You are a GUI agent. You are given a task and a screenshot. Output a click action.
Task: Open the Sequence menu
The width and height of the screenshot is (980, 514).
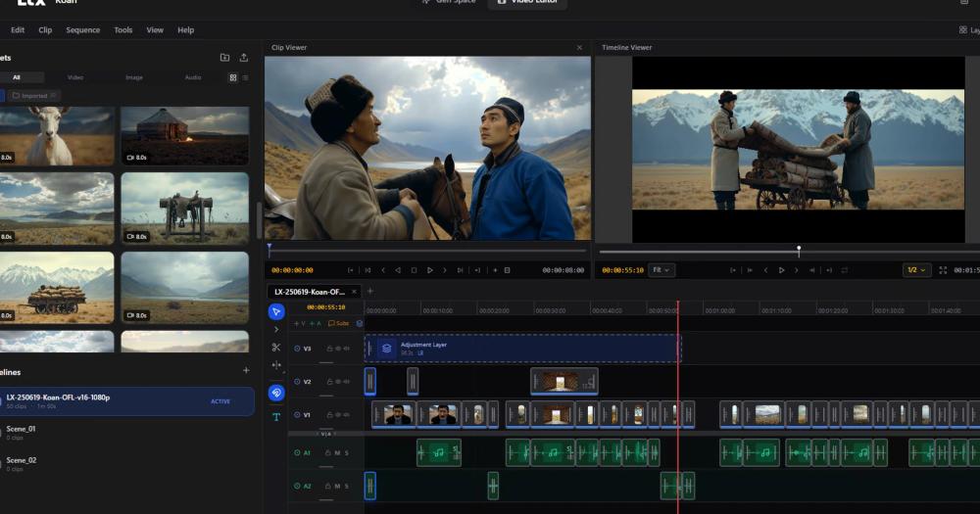[x=83, y=30]
